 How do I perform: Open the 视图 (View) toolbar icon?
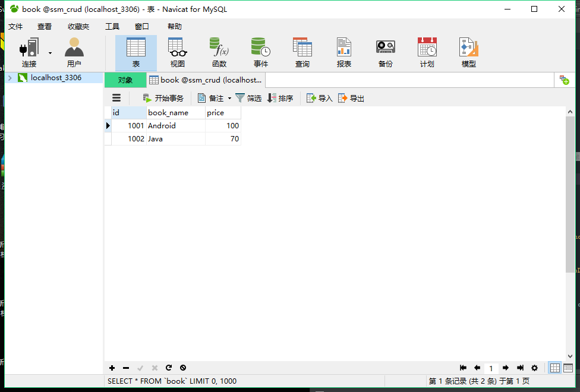coord(177,53)
